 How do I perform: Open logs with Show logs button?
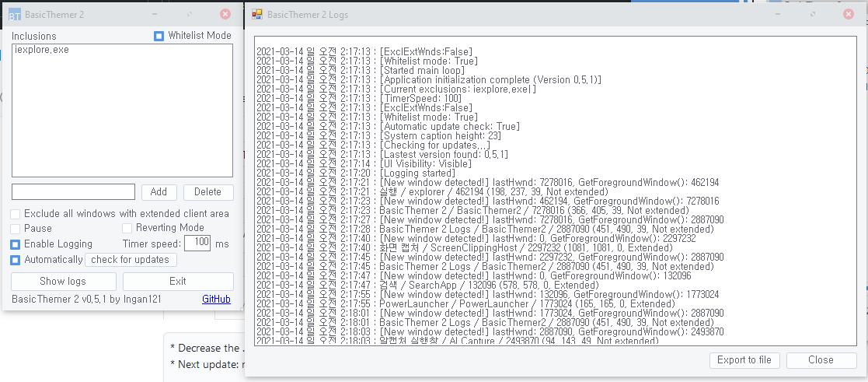tap(63, 281)
